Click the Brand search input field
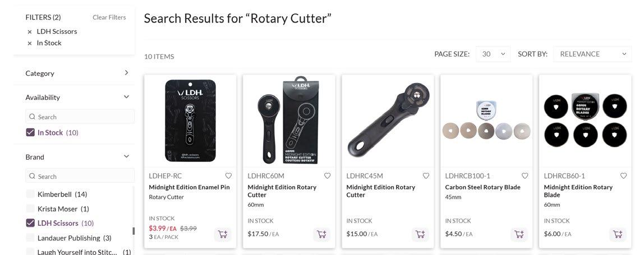Viewport: 644px width, 255px height. pyautogui.click(x=84, y=176)
